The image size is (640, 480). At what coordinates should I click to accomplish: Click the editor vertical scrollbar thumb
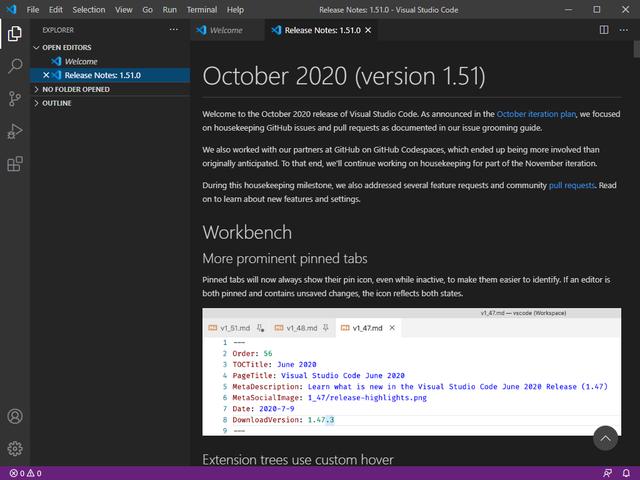(x=636, y=49)
